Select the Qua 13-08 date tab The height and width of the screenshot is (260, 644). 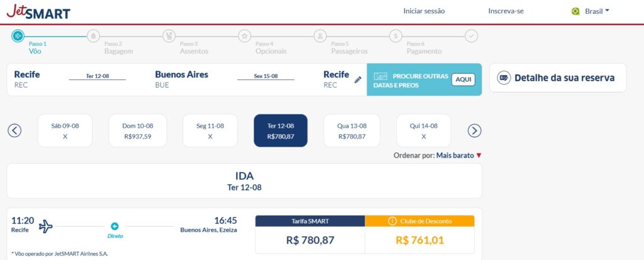click(x=352, y=130)
